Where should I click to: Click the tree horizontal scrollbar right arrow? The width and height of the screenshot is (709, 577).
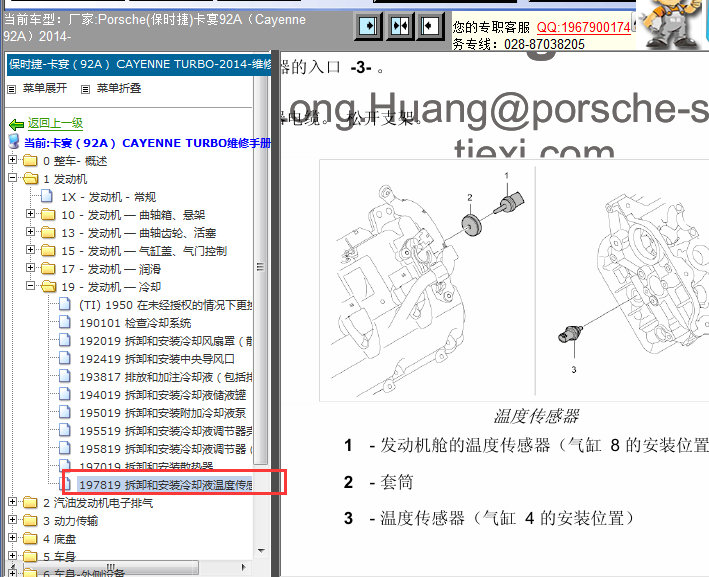point(244,567)
